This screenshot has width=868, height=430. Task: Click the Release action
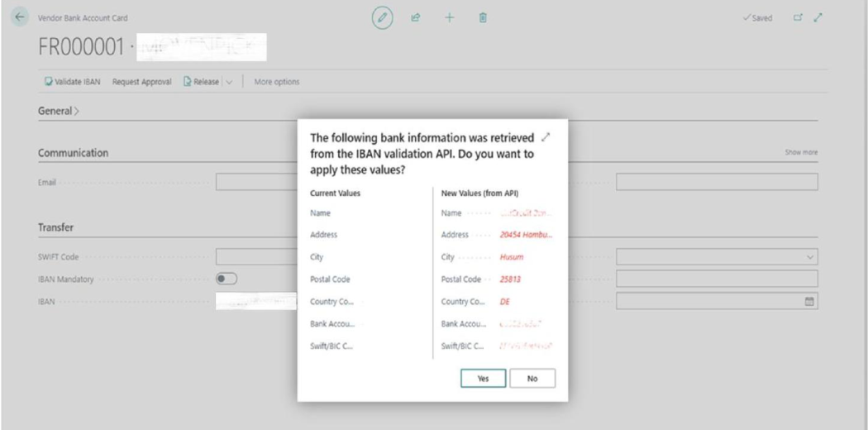[202, 82]
